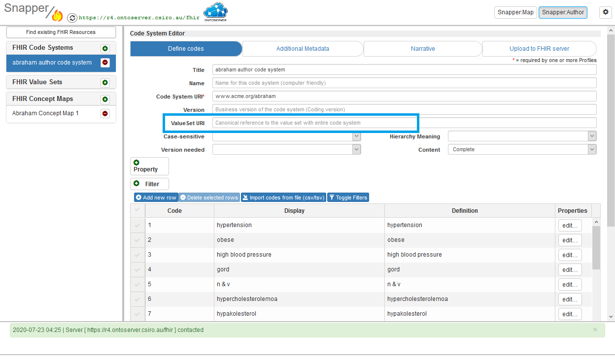The image size is (615, 364).
Task: Edit properties for n & v row
Action: tap(570, 285)
